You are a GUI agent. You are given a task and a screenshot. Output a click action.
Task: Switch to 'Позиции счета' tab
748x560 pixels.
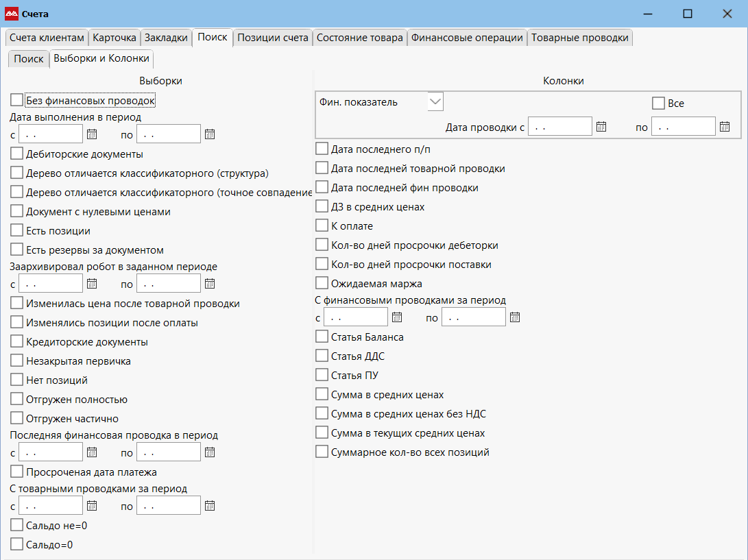tap(272, 38)
